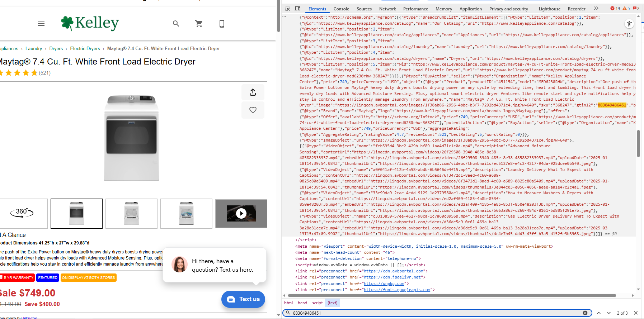Select html in the DOM breadcrumb
This screenshot has width=644, height=319.
[288, 303]
